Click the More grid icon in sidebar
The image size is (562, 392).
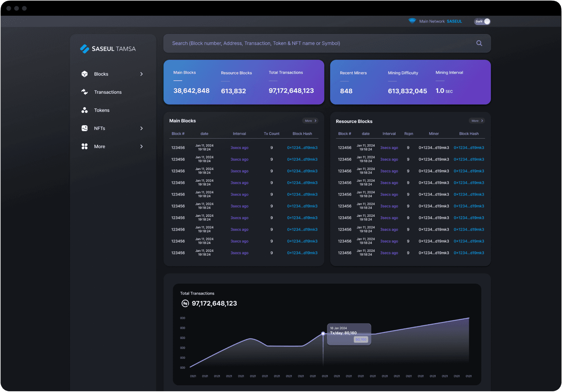[85, 146]
